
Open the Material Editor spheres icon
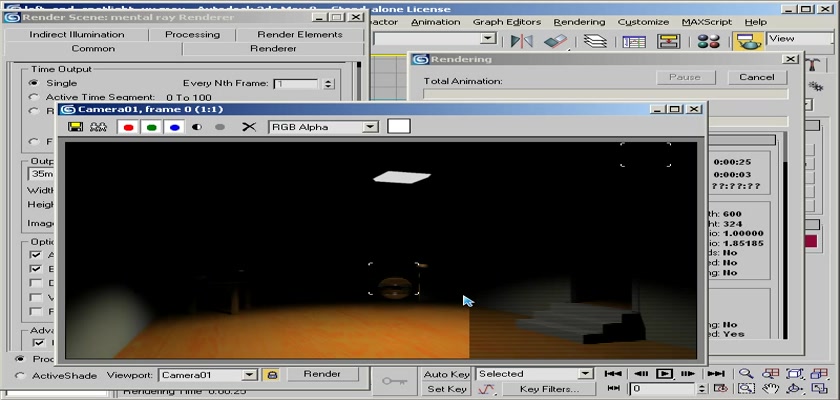[x=709, y=41]
